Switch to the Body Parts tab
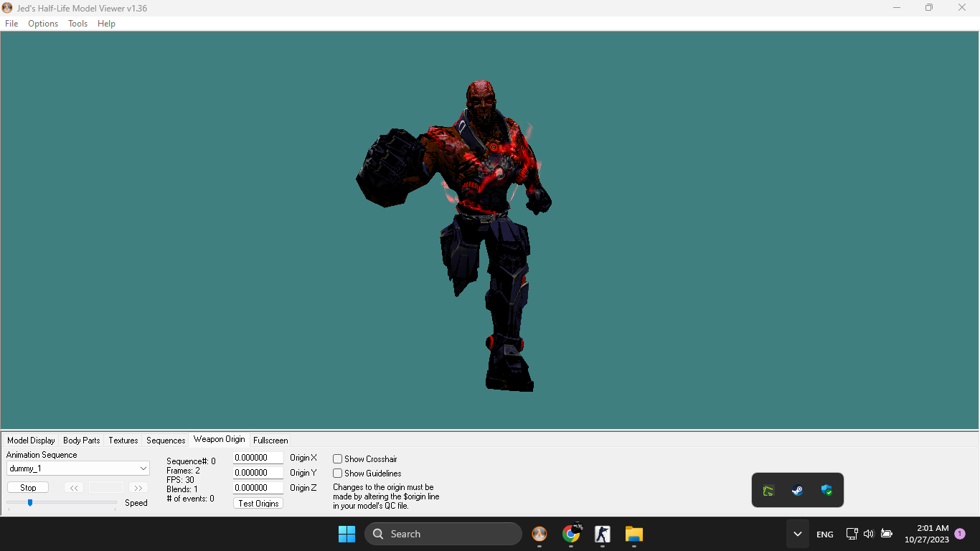Image resolution: width=980 pixels, height=551 pixels. (82, 441)
